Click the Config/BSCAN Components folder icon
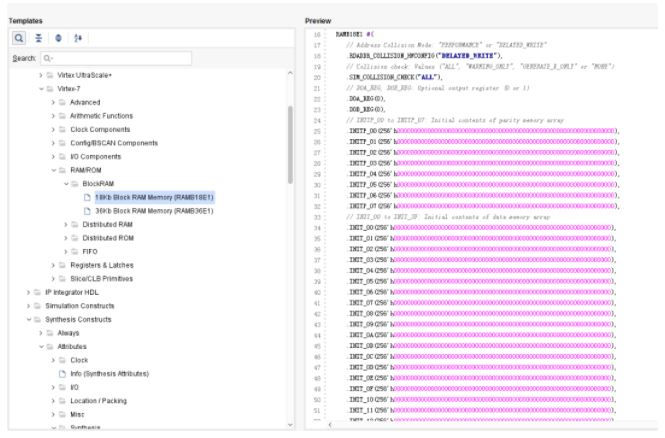The image size is (665, 438). pyautogui.click(x=62, y=143)
